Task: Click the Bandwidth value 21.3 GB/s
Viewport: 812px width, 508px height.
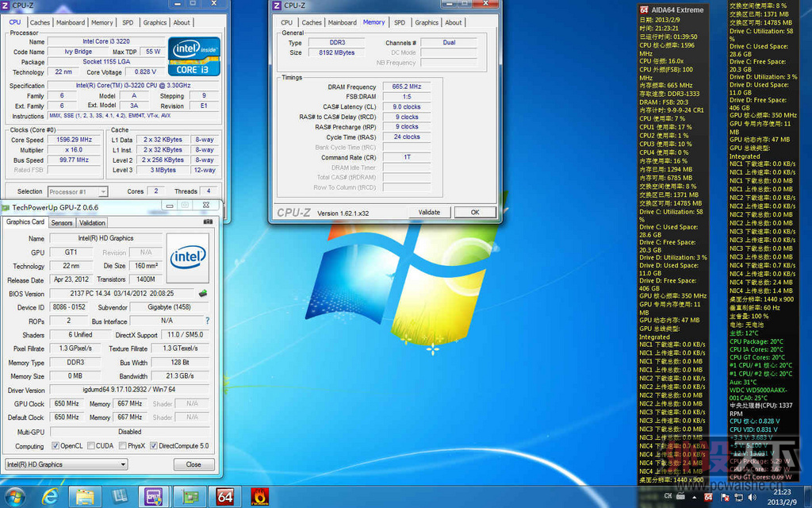Action: pyautogui.click(x=180, y=375)
